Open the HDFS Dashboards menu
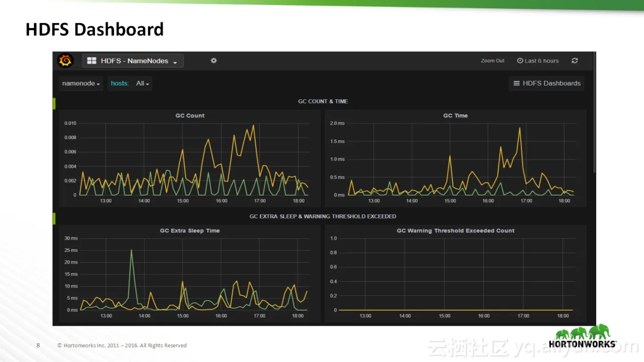This screenshot has width=644, height=362. [x=546, y=83]
